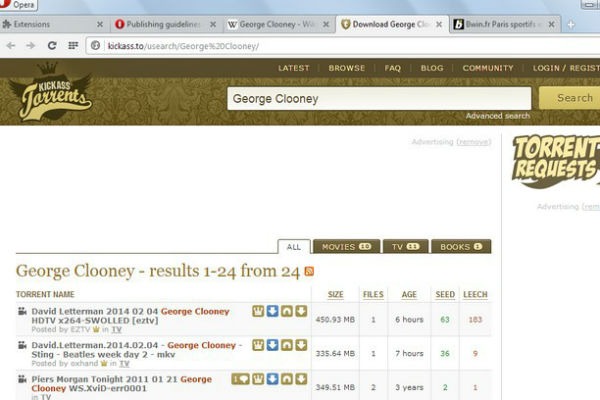This screenshot has width=600, height=400.
Task: Select the BOOKS results tab
Action: tap(461, 247)
